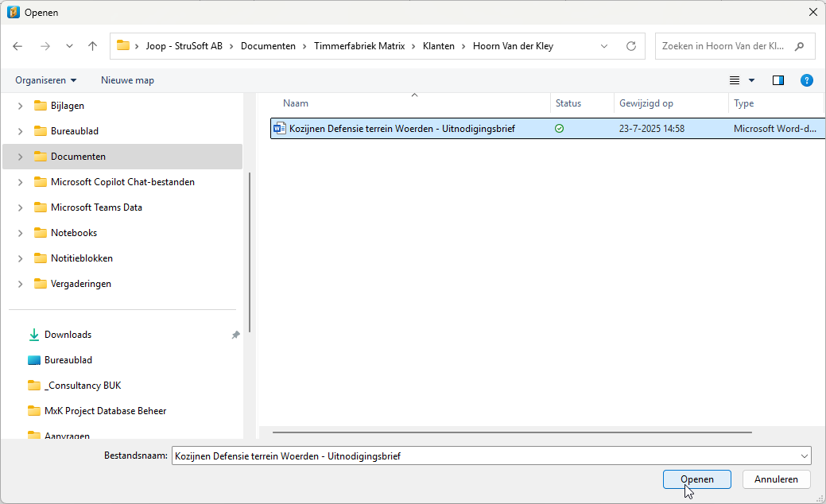826x504 pixels.
Task: Toggle the preview pane icon
Action: (x=778, y=80)
